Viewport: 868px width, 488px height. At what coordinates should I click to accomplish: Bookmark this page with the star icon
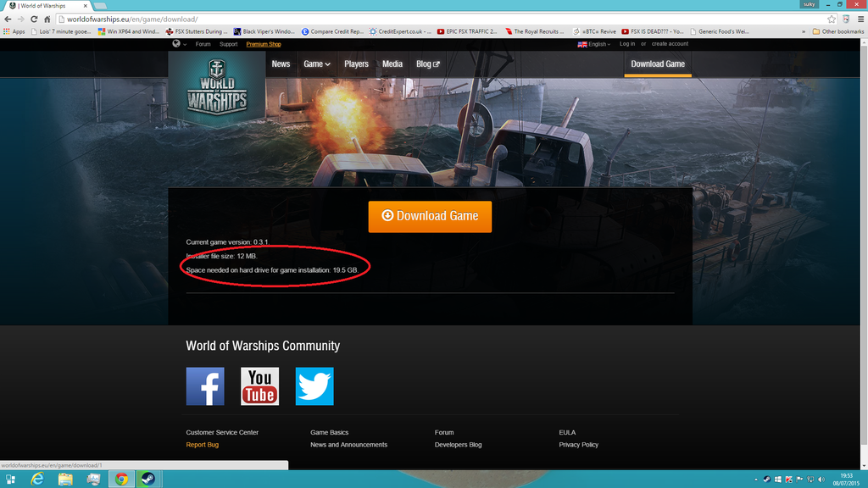coord(832,19)
